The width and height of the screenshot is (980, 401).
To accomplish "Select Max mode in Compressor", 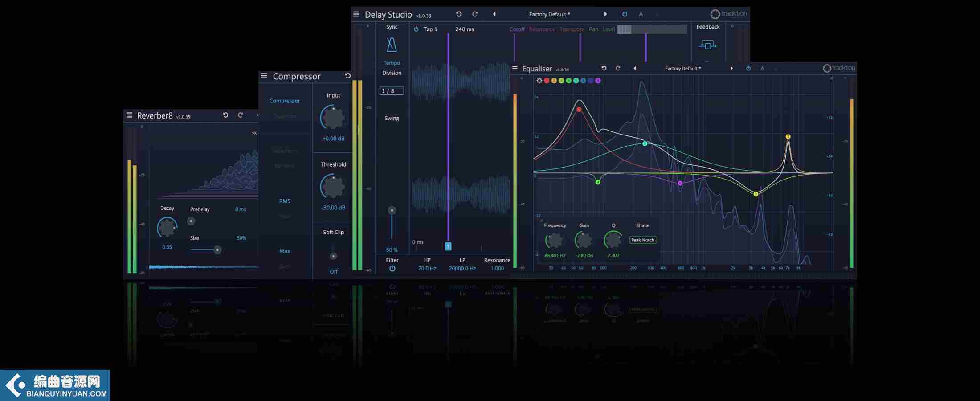I will pyautogui.click(x=285, y=251).
